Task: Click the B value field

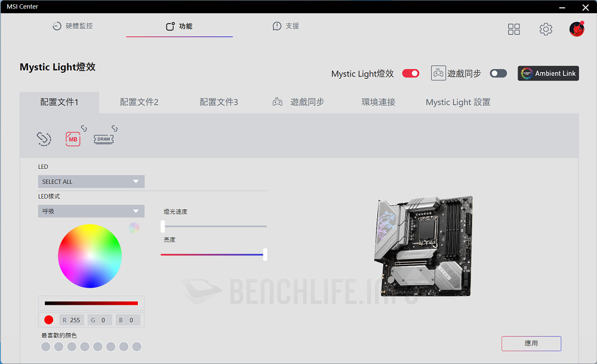Action: tap(128, 320)
